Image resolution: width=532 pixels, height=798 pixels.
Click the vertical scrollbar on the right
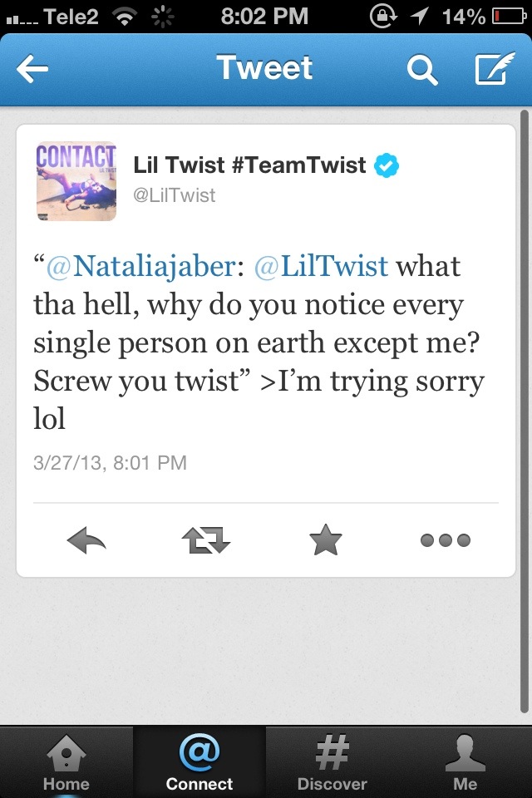coord(525,411)
